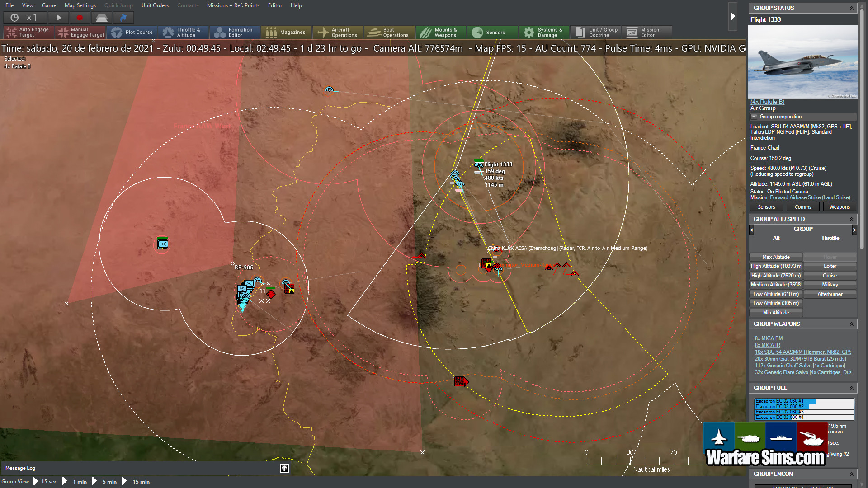Expand the Group composition section

point(753,117)
